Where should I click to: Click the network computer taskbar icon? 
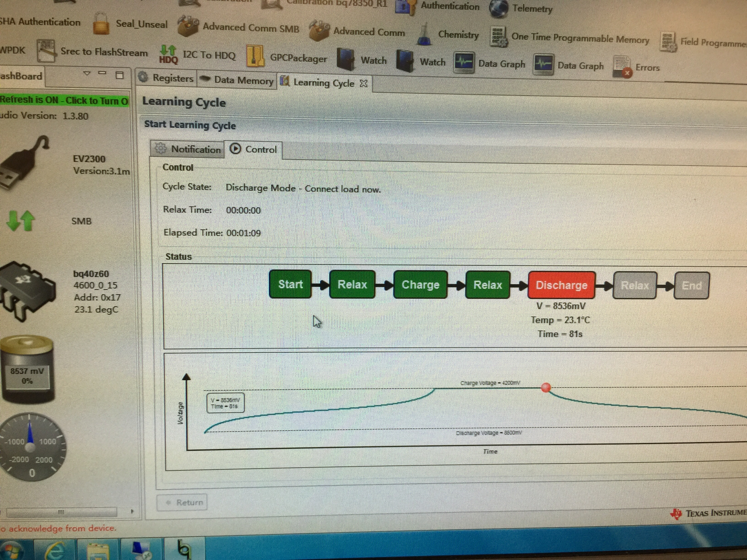(x=141, y=550)
